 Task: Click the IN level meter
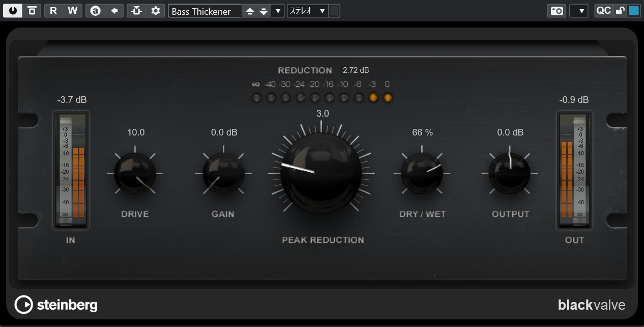(71, 170)
